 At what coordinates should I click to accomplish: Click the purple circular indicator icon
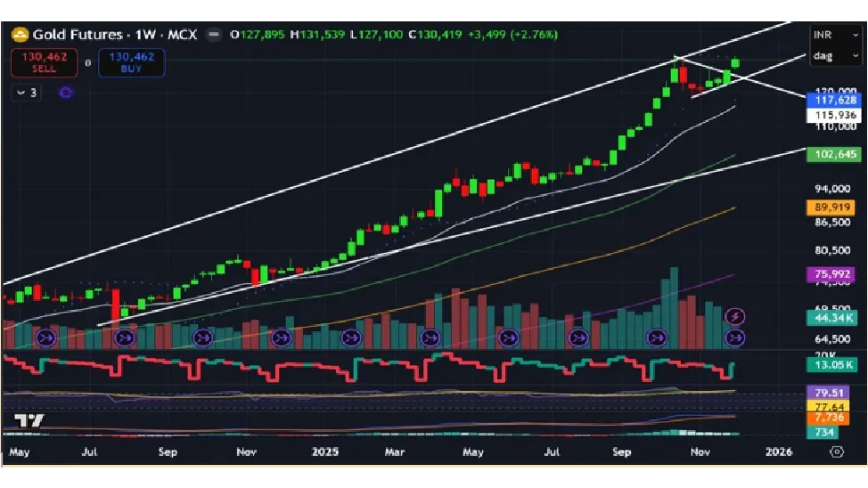(x=66, y=93)
